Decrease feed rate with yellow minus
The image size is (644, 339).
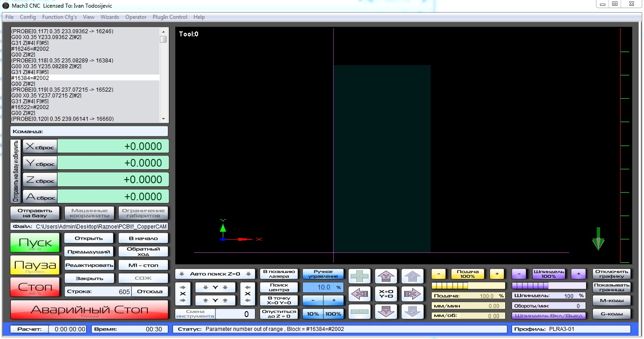coord(439,274)
